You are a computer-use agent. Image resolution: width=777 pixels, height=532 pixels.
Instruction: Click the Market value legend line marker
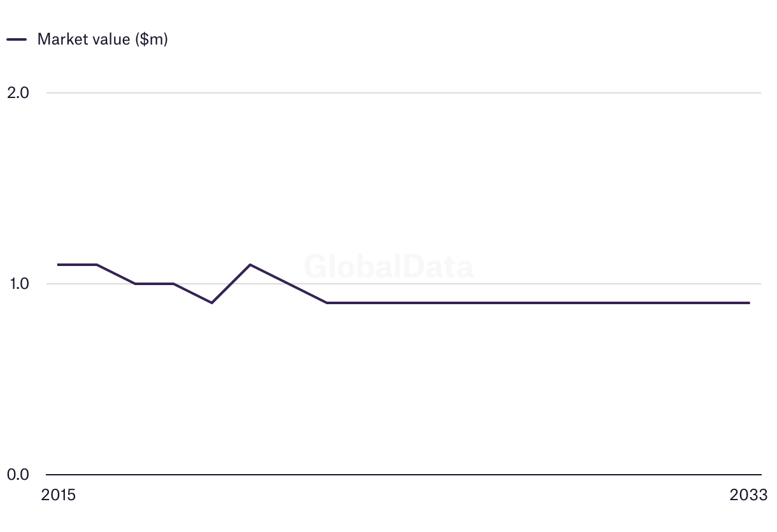[x=17, y=39]
